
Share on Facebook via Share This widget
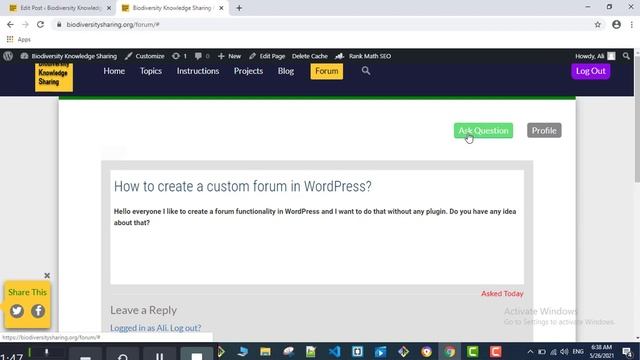(38, 311)
